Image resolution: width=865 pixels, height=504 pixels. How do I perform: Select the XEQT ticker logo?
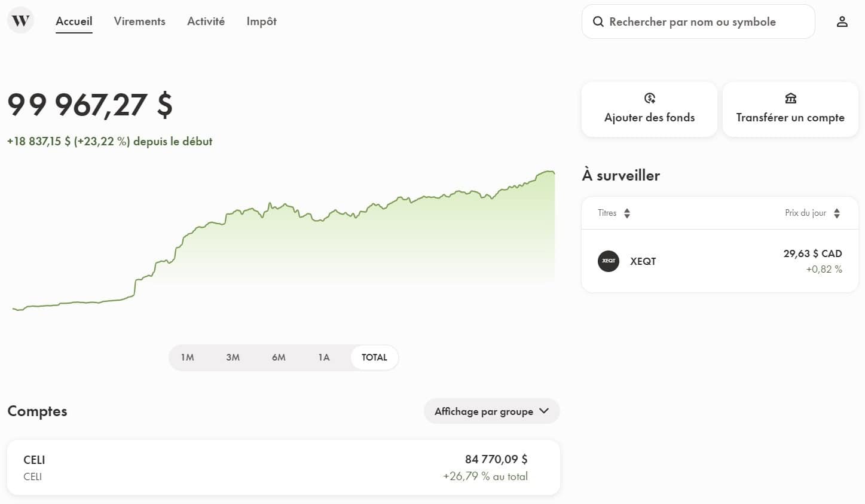[608, 261]
